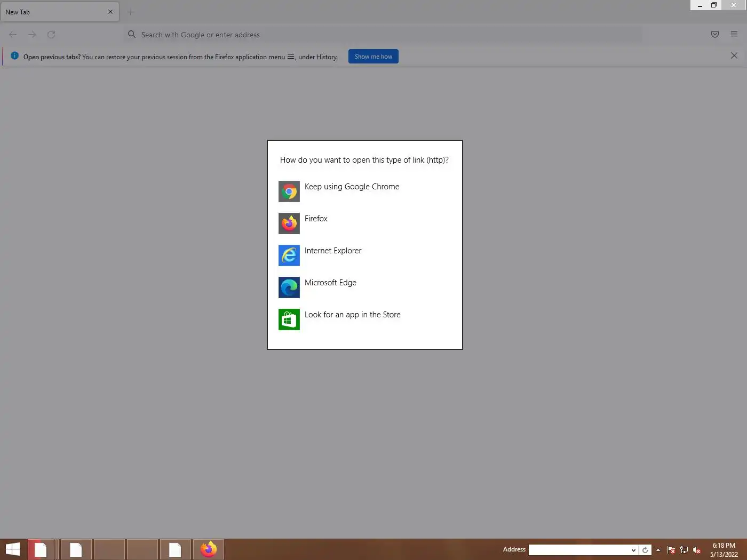Open the Windows Start menu
The height and width of the screenshot is (560, 747).
tap(13, 549)
